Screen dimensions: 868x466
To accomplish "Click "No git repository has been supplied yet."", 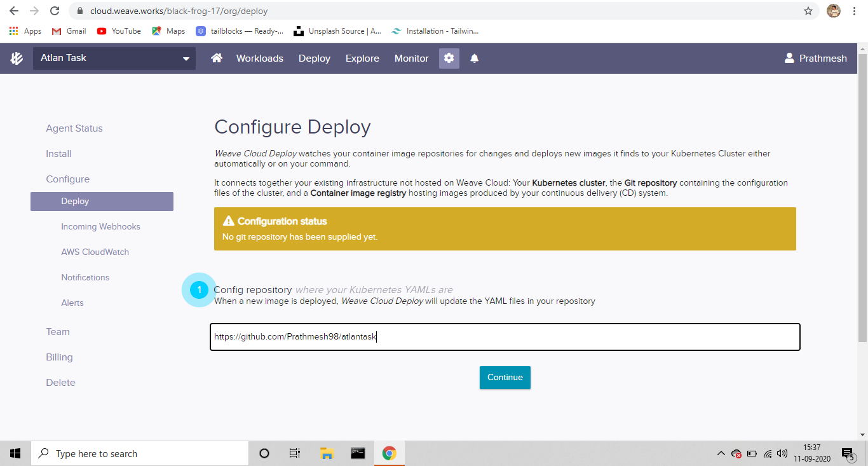I will point(300,236).
